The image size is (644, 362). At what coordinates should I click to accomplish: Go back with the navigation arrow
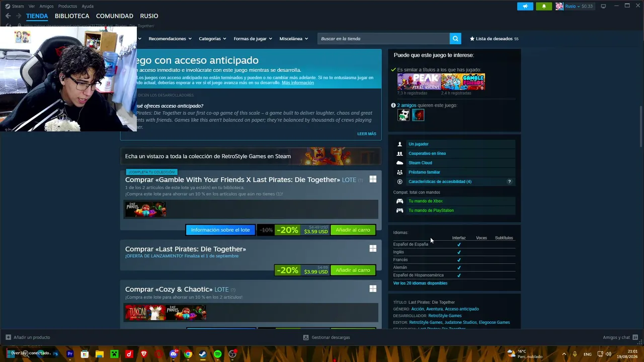click(x=8, y=16)
